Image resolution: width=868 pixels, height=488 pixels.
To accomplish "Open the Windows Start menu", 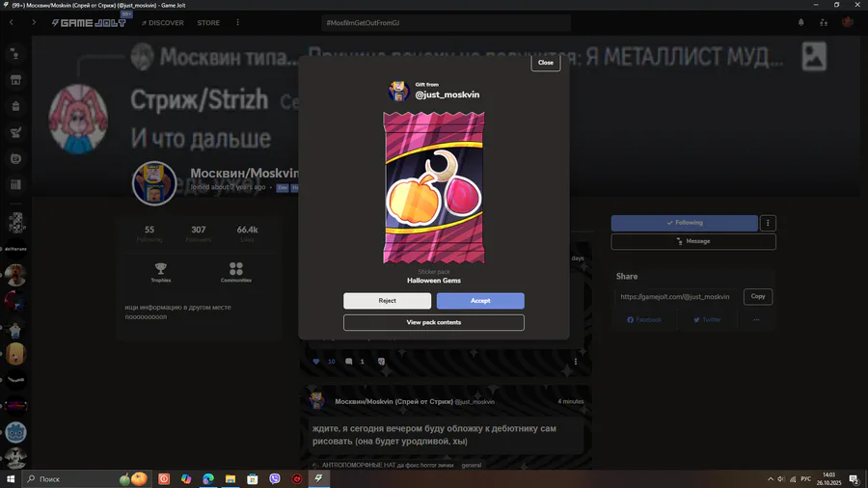I will point(10,479).
